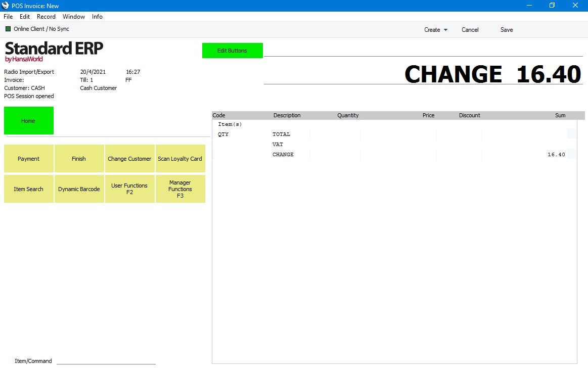Click the Dynamic Barcode button
The height and width of the screenshot is (368, 588).
pos(79,189)
